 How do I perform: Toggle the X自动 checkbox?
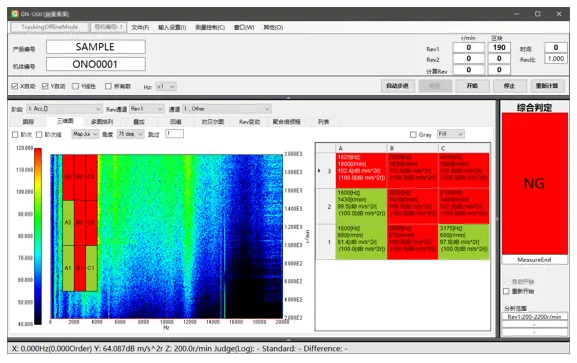click(15, 86)
